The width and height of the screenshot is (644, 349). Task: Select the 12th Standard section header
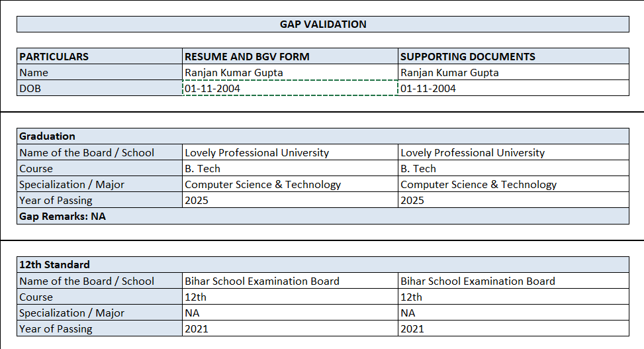322,265
